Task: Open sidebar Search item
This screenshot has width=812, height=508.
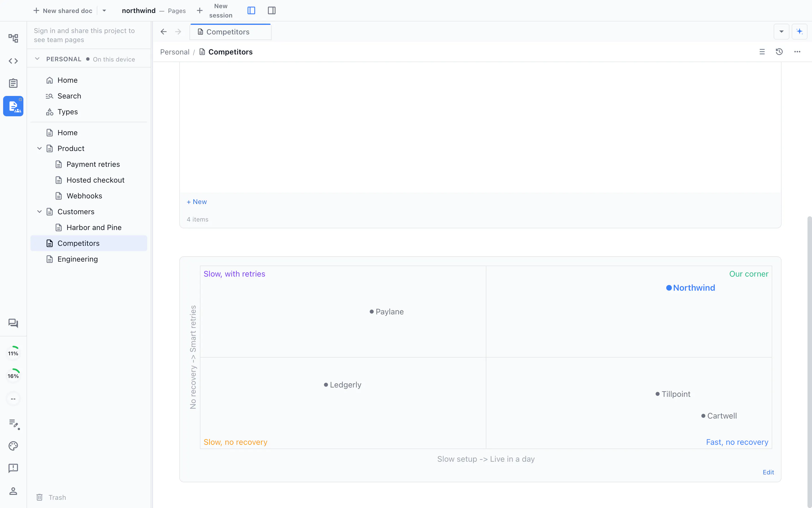Action: (x=89, y=96)
